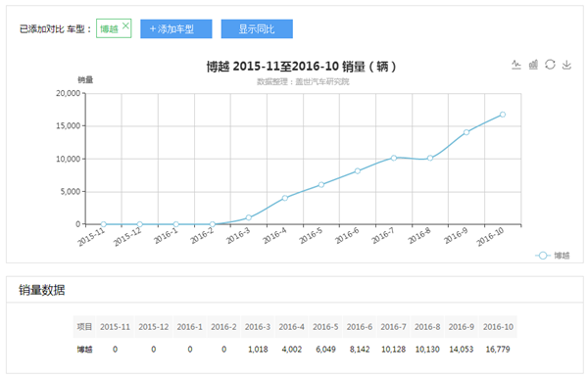Click the 1,018 sales value cell

click(x=258, y=350)
